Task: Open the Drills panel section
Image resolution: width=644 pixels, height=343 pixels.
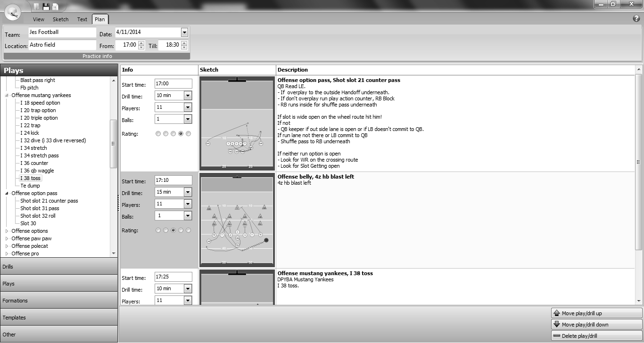Action: click(59, 267)
